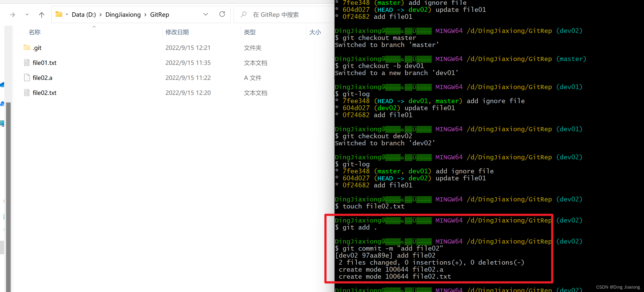Navigate up one folder level
This screenshot has height=292, width=644.
[41, 15]
